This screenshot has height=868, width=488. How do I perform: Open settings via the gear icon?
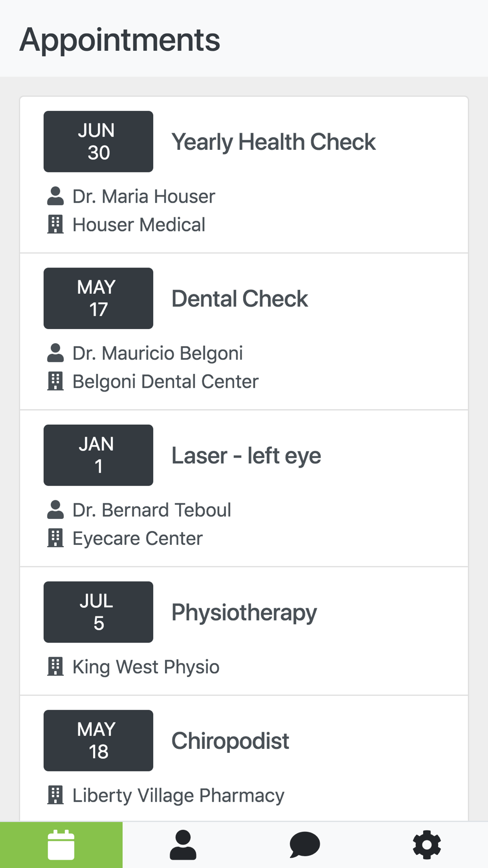pos(427,845)
